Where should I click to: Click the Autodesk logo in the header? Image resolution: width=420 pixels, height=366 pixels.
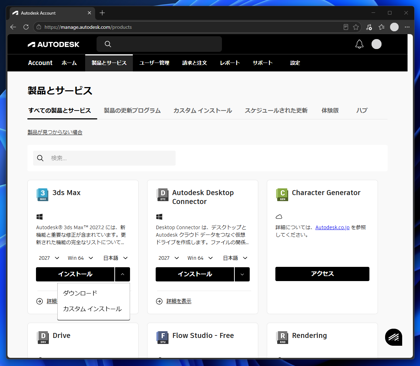pos(53,44)
